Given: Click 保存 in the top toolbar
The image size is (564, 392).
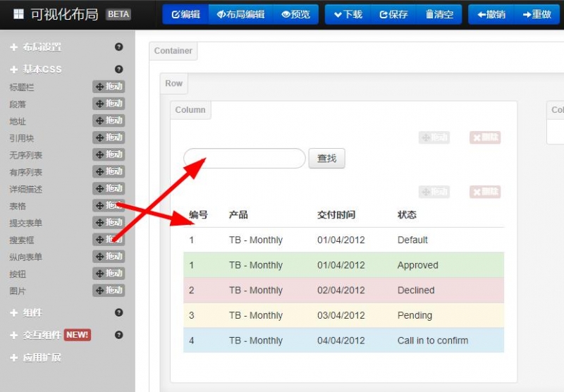Looking at the screenshot, I should [393, 14].
